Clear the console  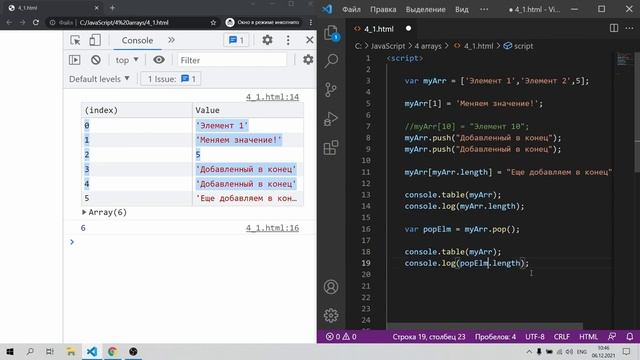(x=96, y=60)
